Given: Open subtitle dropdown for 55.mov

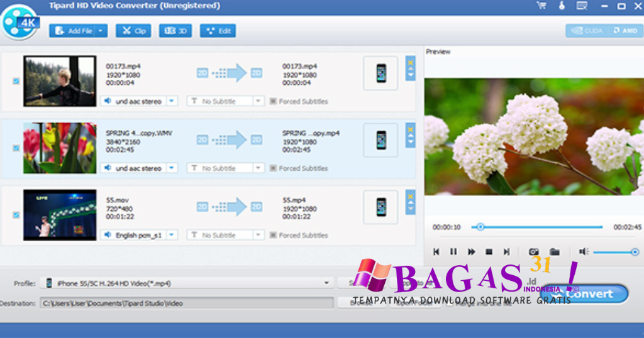Looking at the screenshot, I should click(x=258, y=234).
